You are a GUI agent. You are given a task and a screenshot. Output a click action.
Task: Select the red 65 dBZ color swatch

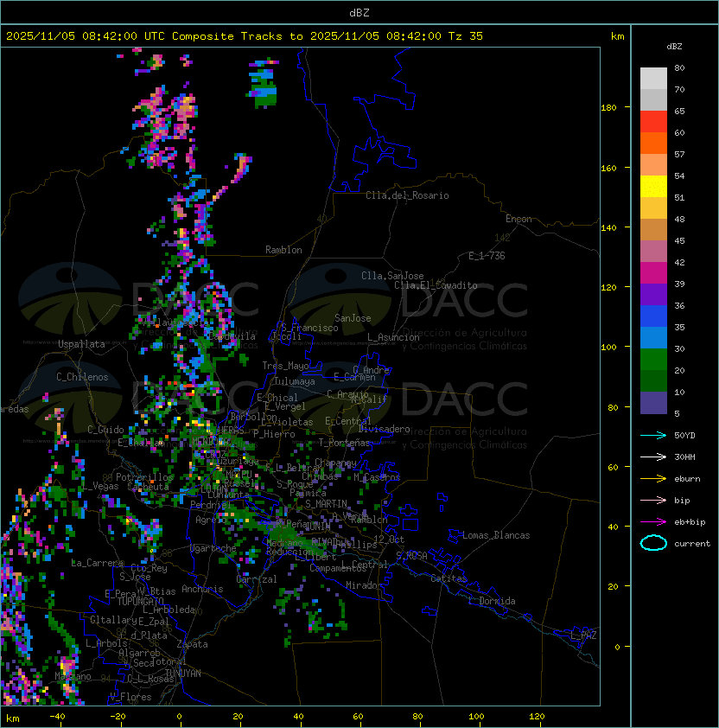coord(653,122)
